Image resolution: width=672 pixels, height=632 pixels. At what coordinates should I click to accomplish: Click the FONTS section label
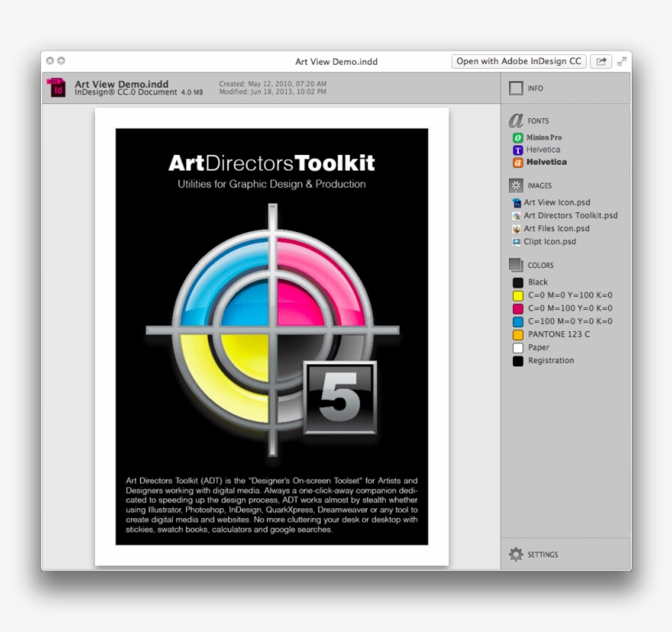(x=538, y=121)
